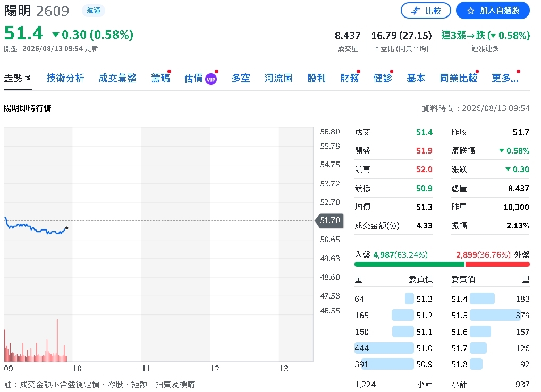This screenshot has height=392, width=541.
Task: Click bid price 51.3 row
Action: tap(393, 299)
